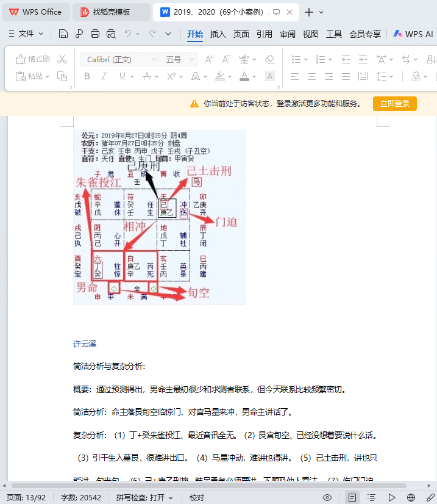Click the Format Painter button
437x504 pixels.
(x=32, y=59)
